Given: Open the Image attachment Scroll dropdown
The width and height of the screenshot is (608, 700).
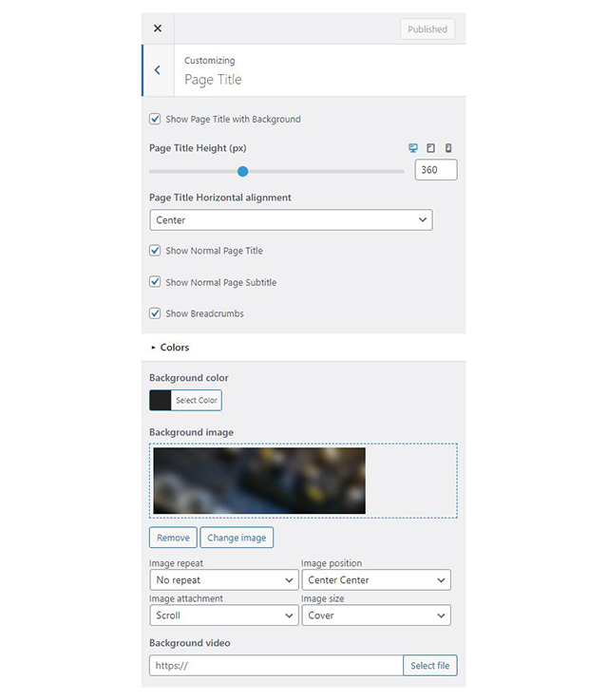Looking at the screenshot, I should point(224,615).
